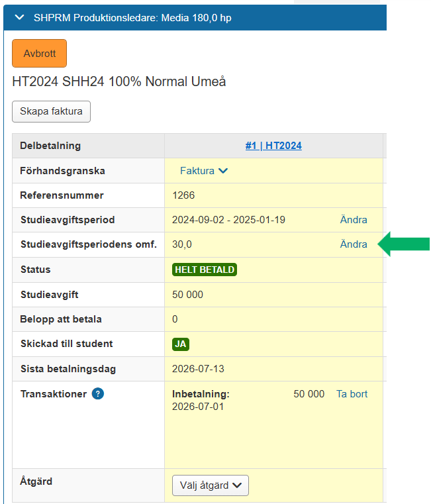Click the Studieavgift amount 50 000
431x504 pixels.
187,295
